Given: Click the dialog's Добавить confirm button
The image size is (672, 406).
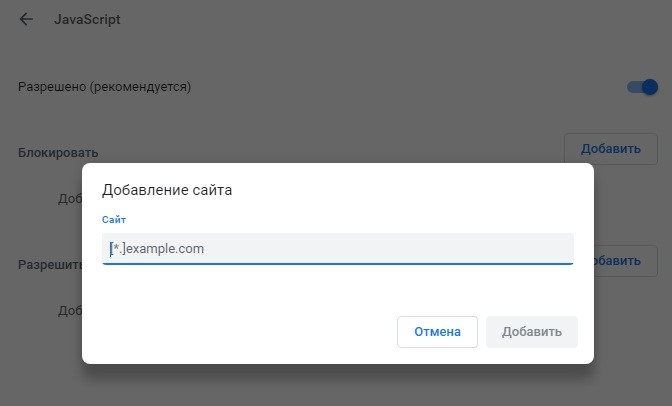Looking at the screenshot, I should pyautogui.click(x=532, y=332).
